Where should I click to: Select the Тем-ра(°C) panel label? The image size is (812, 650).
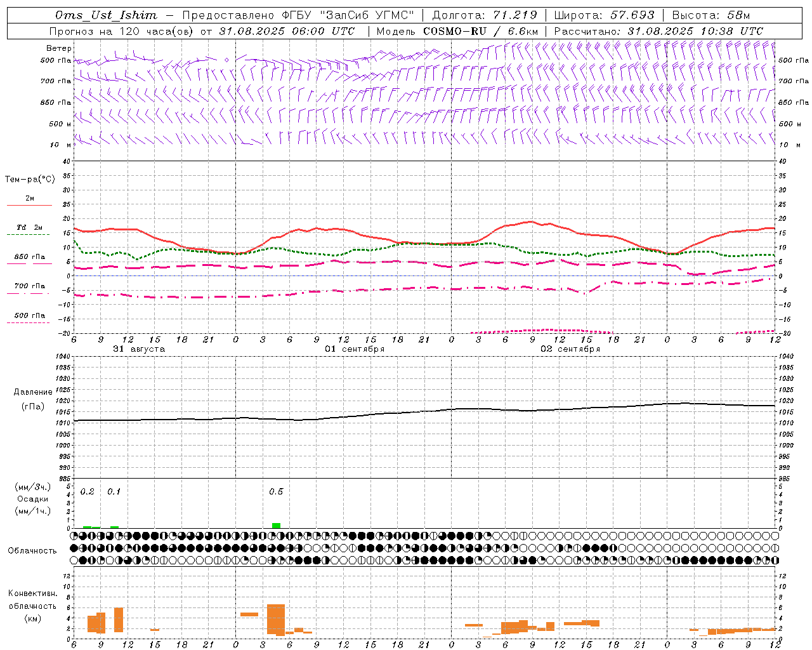click(x=30, y=180)
